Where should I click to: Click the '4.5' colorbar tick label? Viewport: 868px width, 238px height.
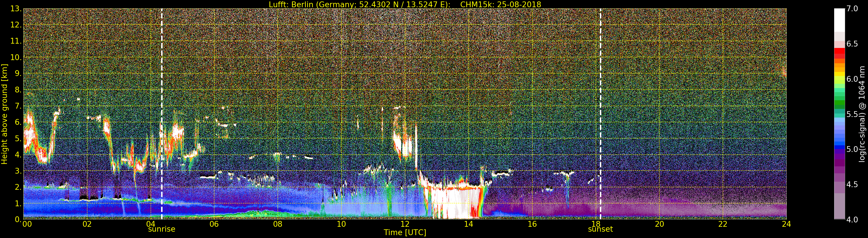(x=852, y=184)
